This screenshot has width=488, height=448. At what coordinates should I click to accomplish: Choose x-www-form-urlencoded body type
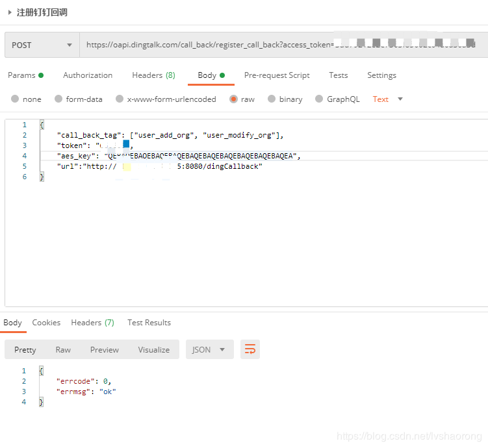click(x=120, y=99)
